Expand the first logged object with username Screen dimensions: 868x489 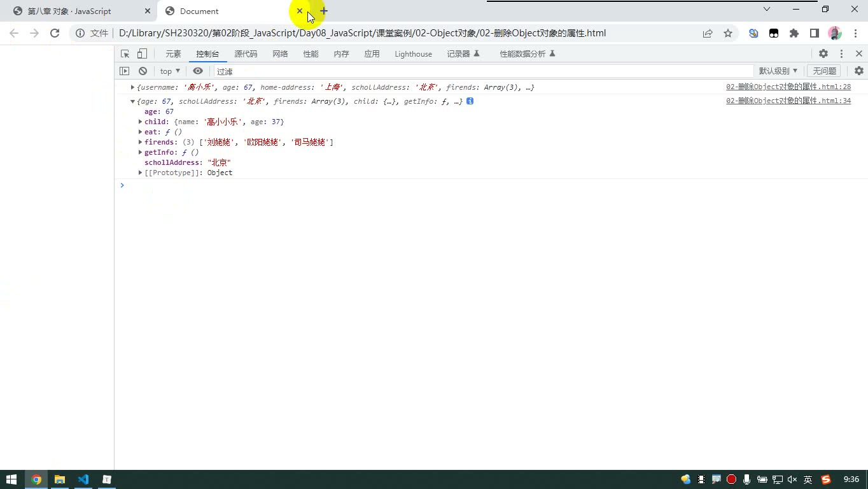point(132,87)
